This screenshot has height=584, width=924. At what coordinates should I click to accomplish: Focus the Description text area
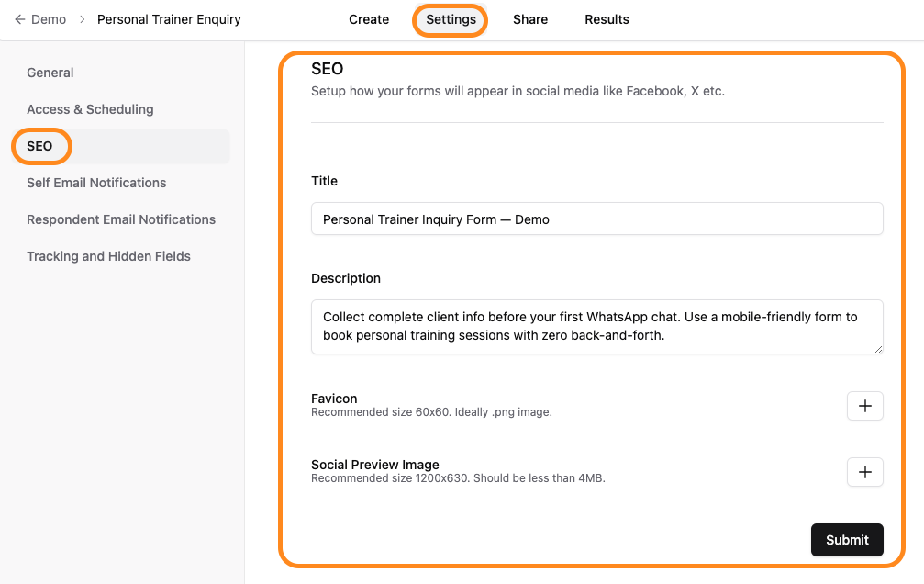(x=596, y=327)
